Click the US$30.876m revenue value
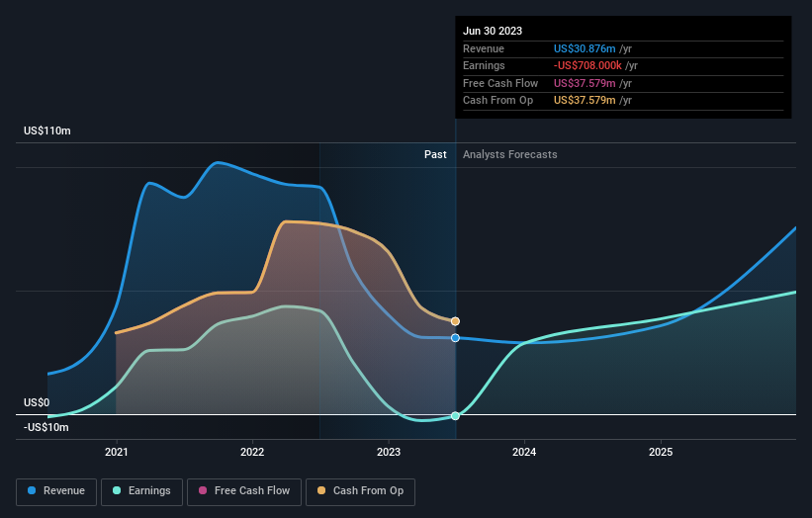 (585, 48)
